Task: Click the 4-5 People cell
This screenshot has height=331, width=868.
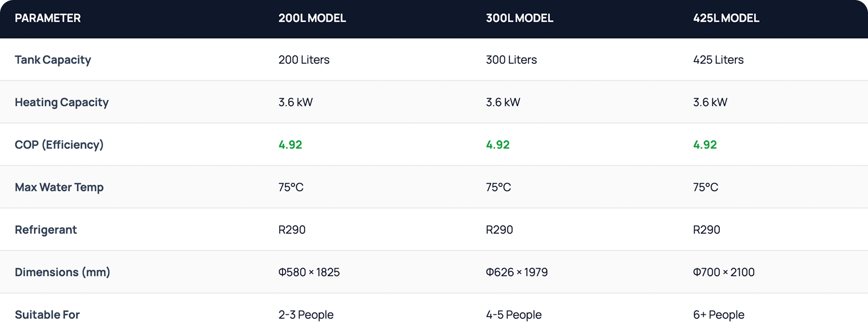Action: (513, 314)
